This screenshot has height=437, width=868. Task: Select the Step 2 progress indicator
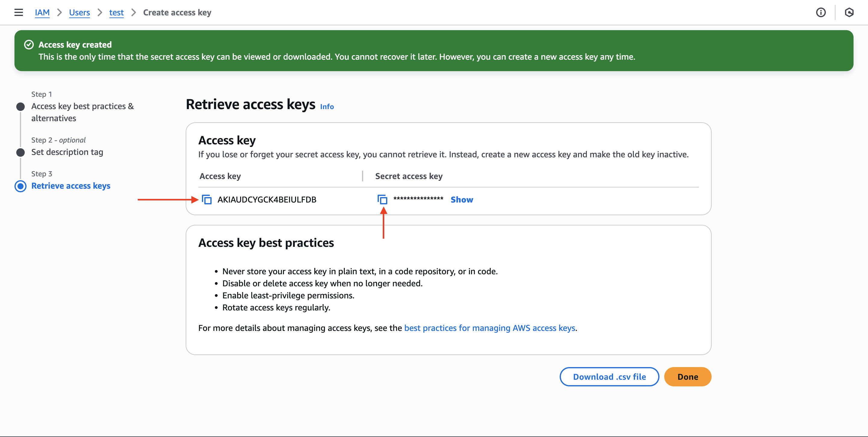(x=20, y=152)
